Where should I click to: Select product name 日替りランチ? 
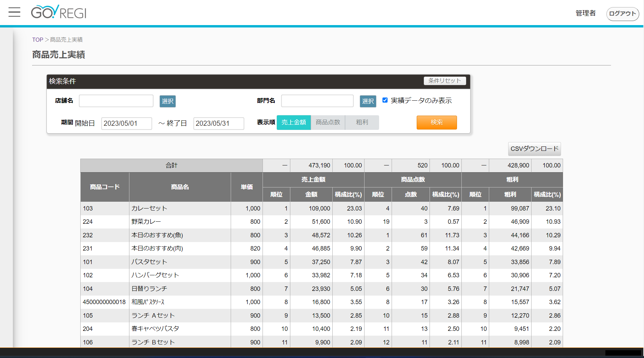[149, 289]
